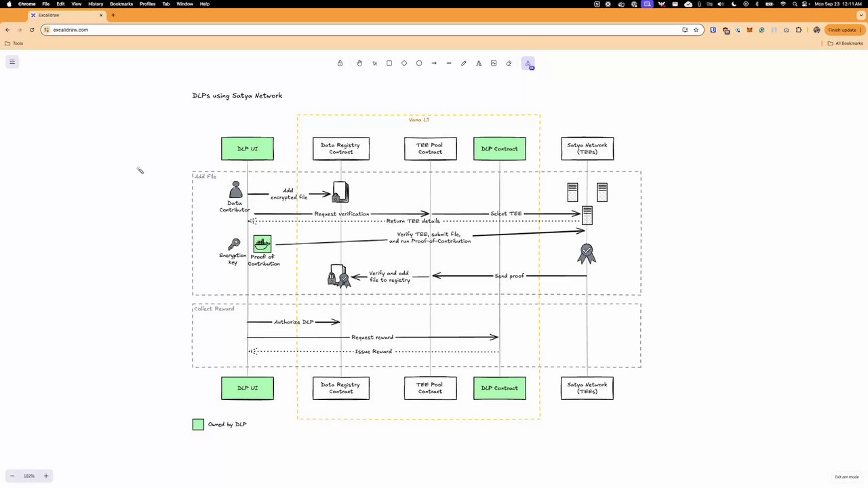The image size is (868, 488).
Task: Click the 'Send proof' label
Action: click(x=509, y=276)
